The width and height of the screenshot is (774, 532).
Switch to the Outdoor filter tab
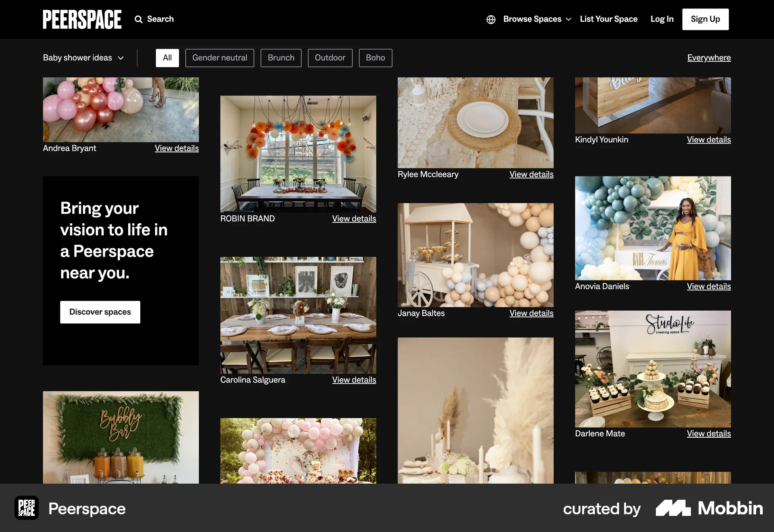[330, 58]
